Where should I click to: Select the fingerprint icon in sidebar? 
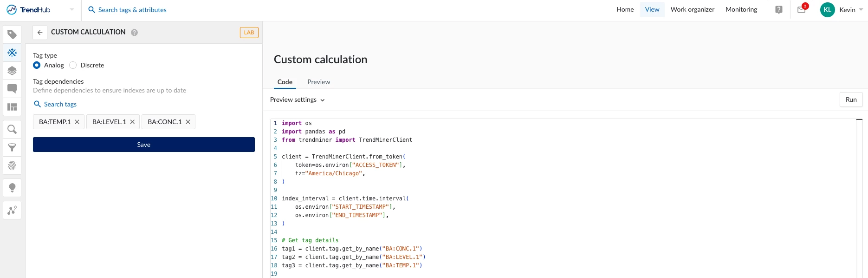pos(12,165)
